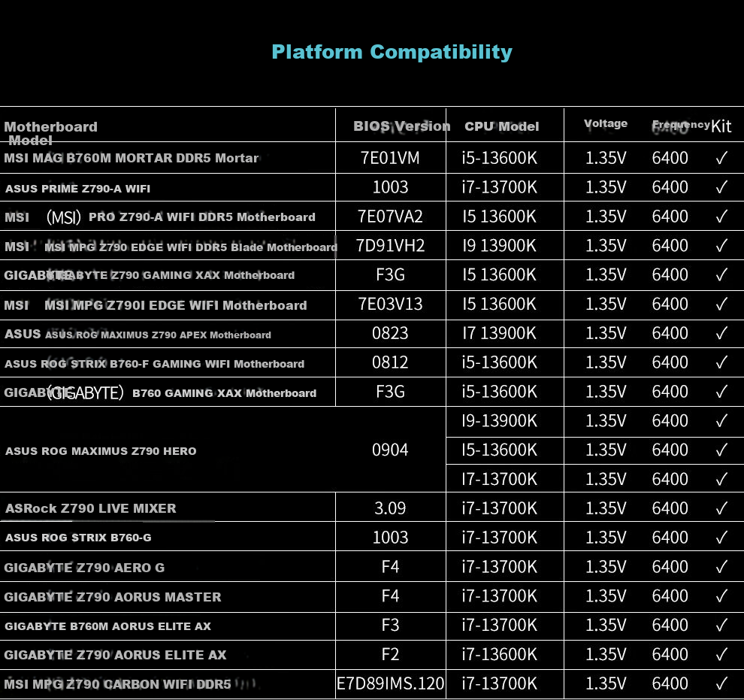Click the checkmark in Z790 AORUS MASTER row
The image size is (744, 700).
pos(721,596)
